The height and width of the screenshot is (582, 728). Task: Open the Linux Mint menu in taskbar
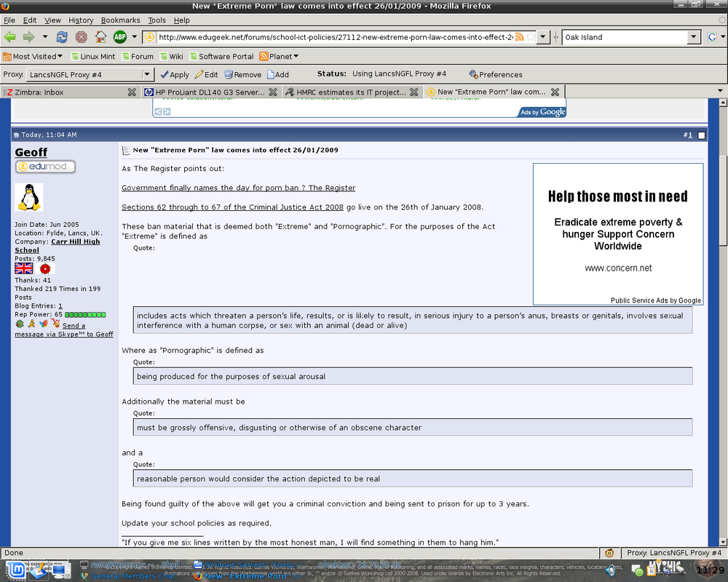(x=17, y=570)
